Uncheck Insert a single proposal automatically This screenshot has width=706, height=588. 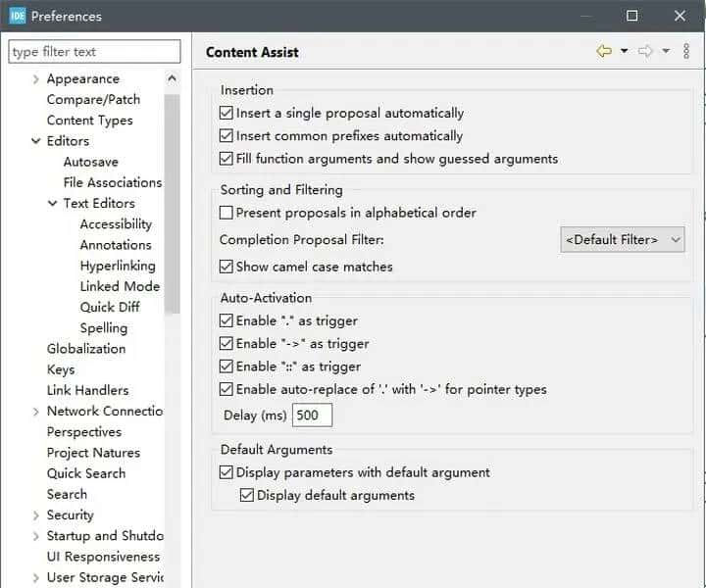[227, 114]
